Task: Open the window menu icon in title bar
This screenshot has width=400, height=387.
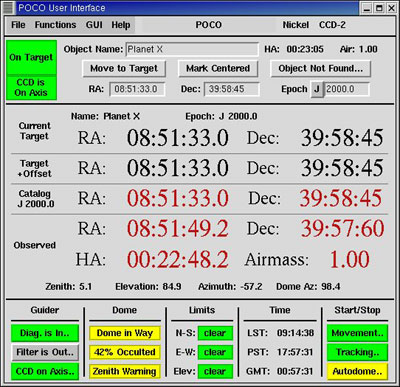Action: pos(8,8)
